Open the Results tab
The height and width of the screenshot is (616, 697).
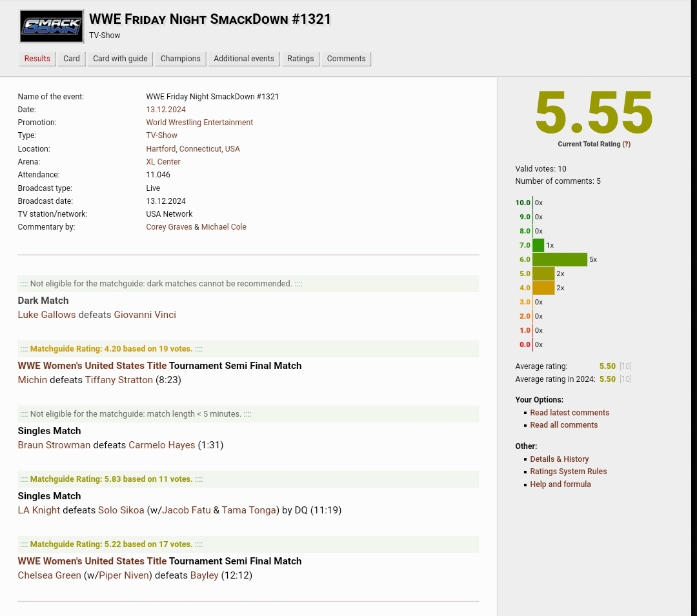point(37,59)
